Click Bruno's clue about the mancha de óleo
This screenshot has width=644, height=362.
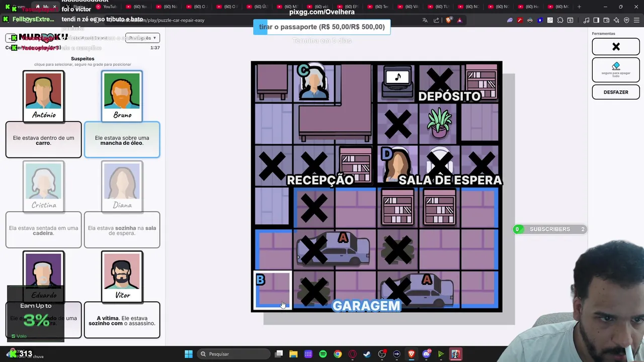[122, 140]
